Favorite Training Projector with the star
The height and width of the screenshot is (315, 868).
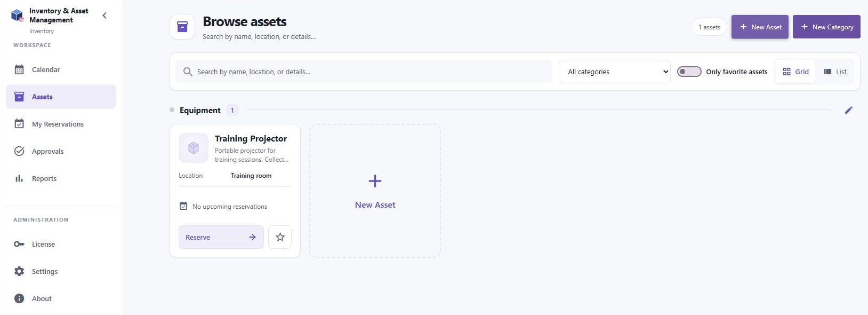click(280, 237)
